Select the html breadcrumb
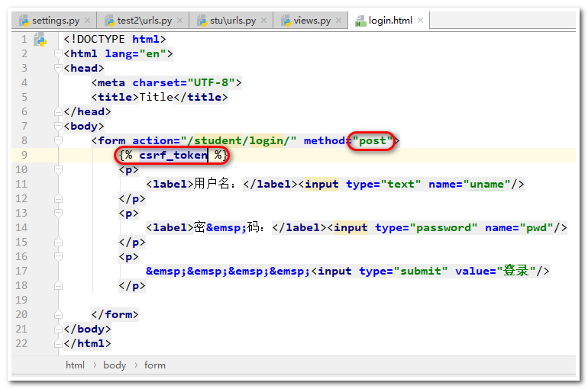588x389 pixels. coord(75,365)
